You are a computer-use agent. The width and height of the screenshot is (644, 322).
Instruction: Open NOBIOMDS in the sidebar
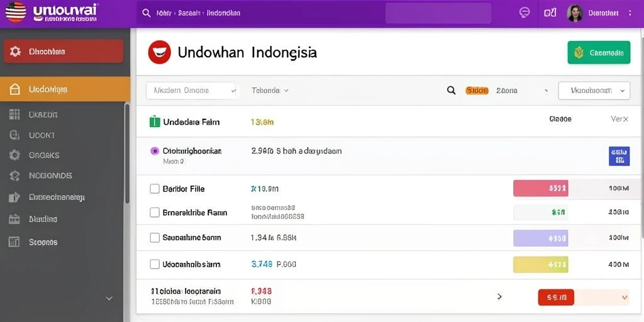point(50,176)
